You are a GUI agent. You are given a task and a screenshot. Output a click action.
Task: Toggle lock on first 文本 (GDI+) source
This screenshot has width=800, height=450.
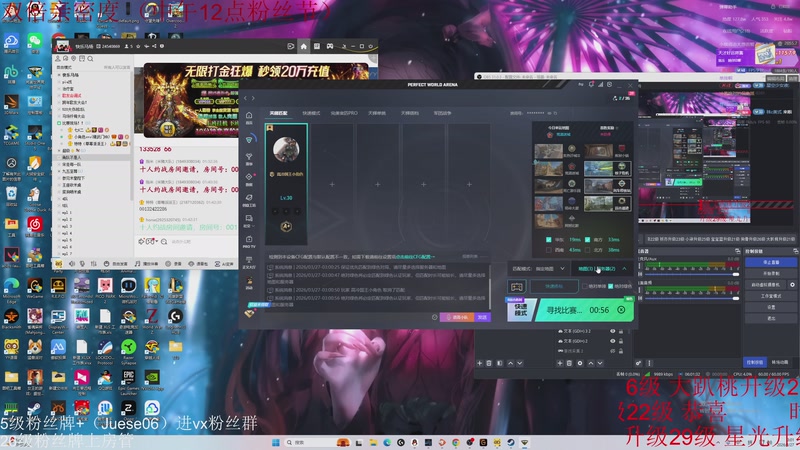point(621,331)
